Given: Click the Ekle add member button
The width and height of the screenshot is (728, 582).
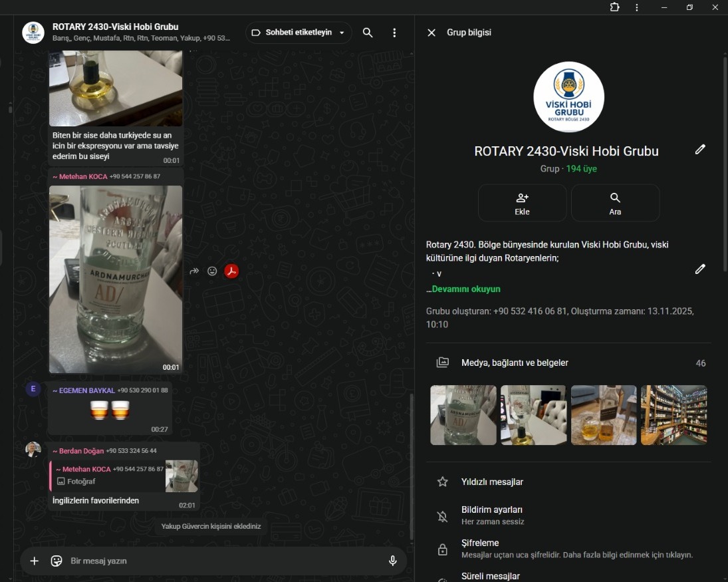Looking at the screenshot, I should point(522,203).
